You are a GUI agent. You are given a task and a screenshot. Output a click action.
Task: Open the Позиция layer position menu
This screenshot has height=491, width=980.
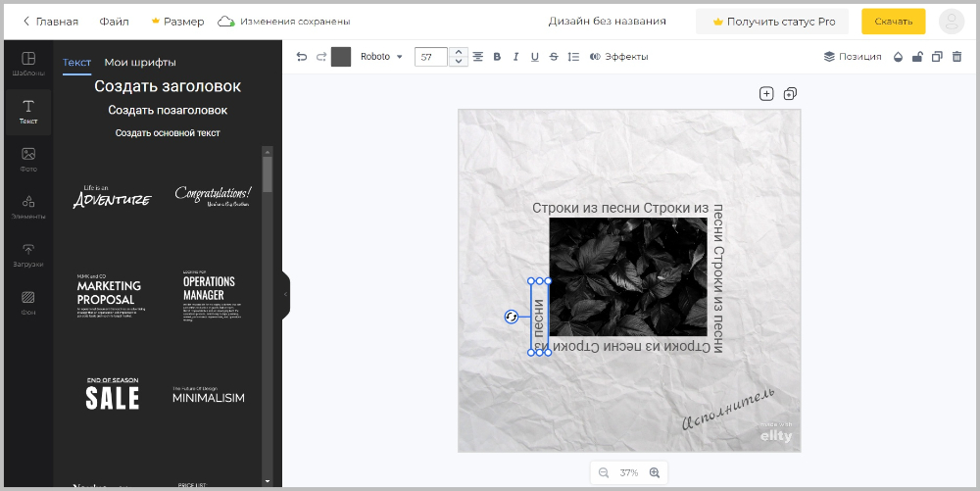852,57
